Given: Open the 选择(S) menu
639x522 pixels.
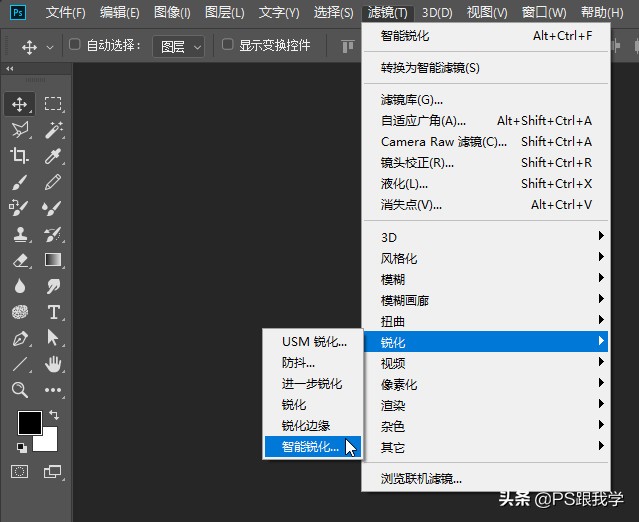Looking at the screenshot, I should [333, 13].
